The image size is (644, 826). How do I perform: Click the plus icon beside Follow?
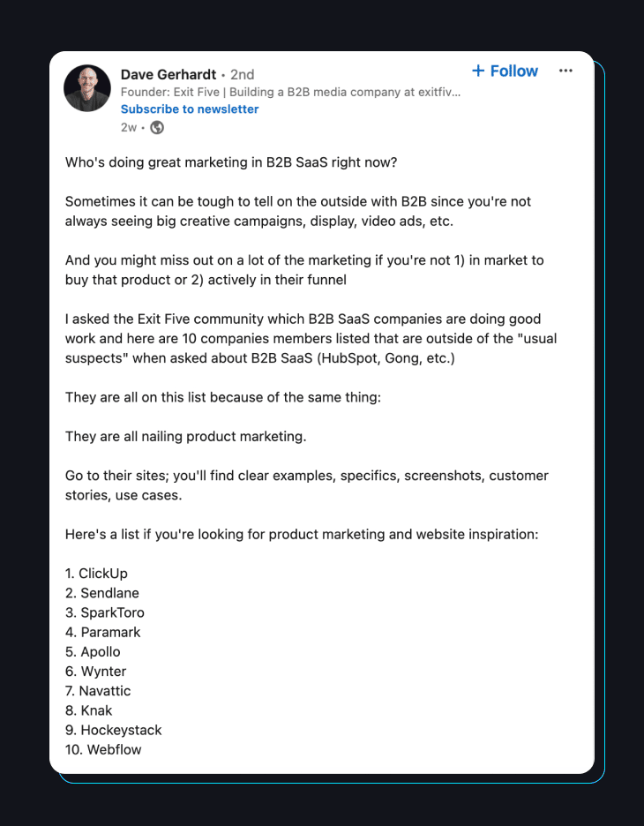coord(478,71)
